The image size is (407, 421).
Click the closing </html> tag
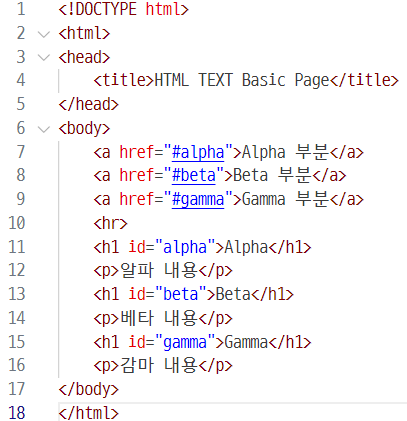[89, 413]
